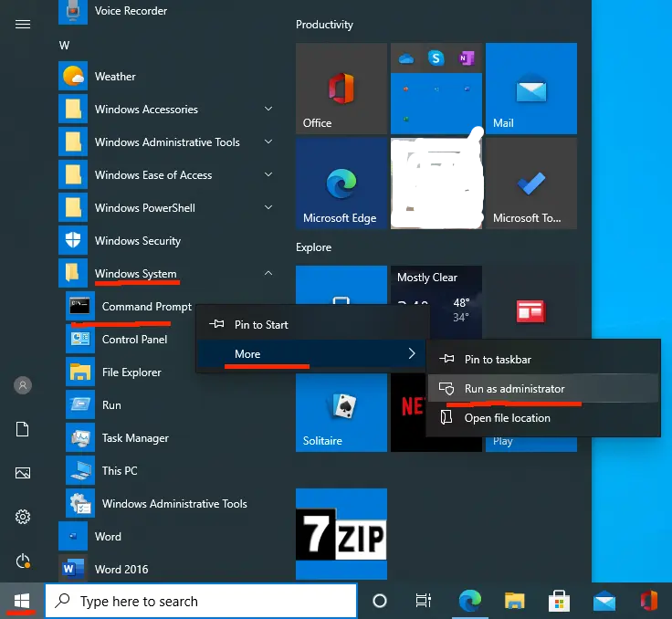Choose Open file location
The height and width of the screenshot is (619, 672).
pos(543,417)
